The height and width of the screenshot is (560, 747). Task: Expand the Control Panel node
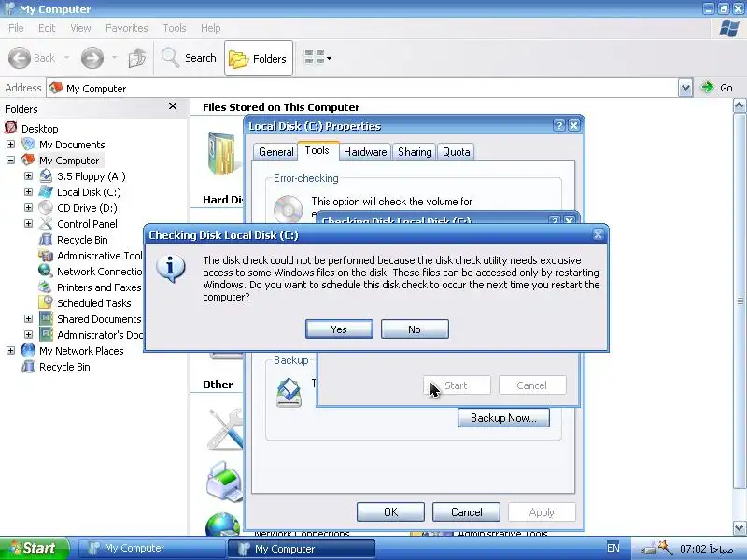pos(28,223)
